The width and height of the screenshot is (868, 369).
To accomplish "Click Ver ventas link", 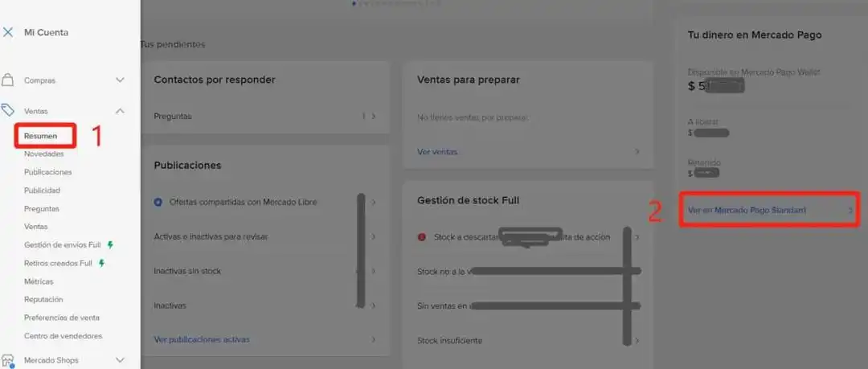I will tap(437, 151).
